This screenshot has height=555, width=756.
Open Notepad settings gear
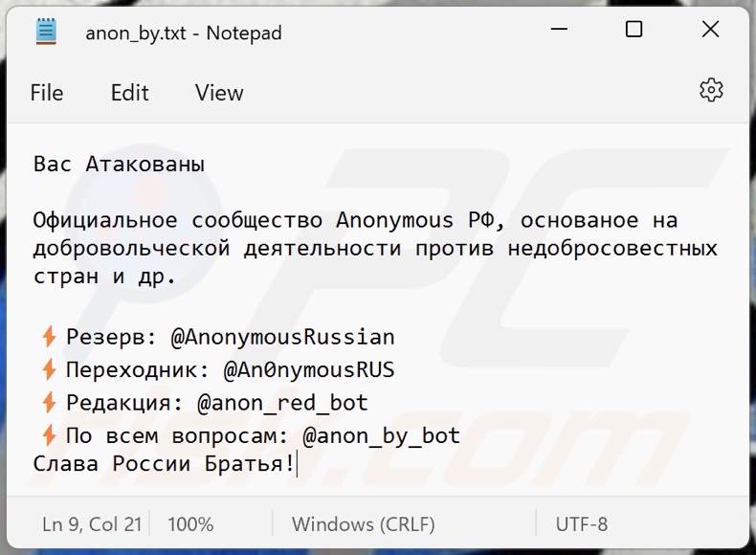click(711, 91)
